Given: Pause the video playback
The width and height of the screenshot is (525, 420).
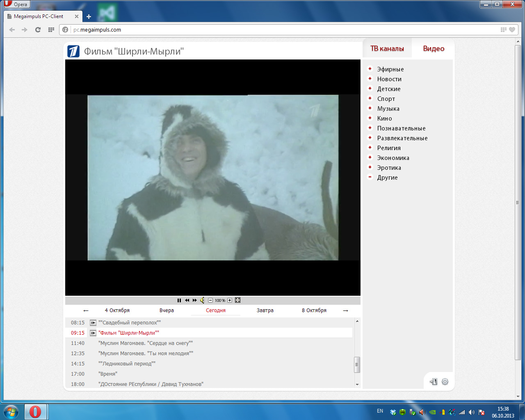Looking at the screenshot, I should click(179, 300).
